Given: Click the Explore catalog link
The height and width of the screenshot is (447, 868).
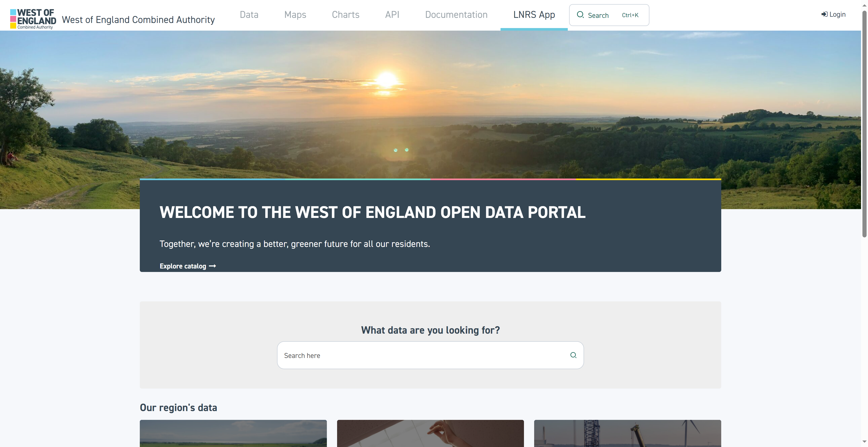Looking at the screenshot, I should tap(188, 266).
